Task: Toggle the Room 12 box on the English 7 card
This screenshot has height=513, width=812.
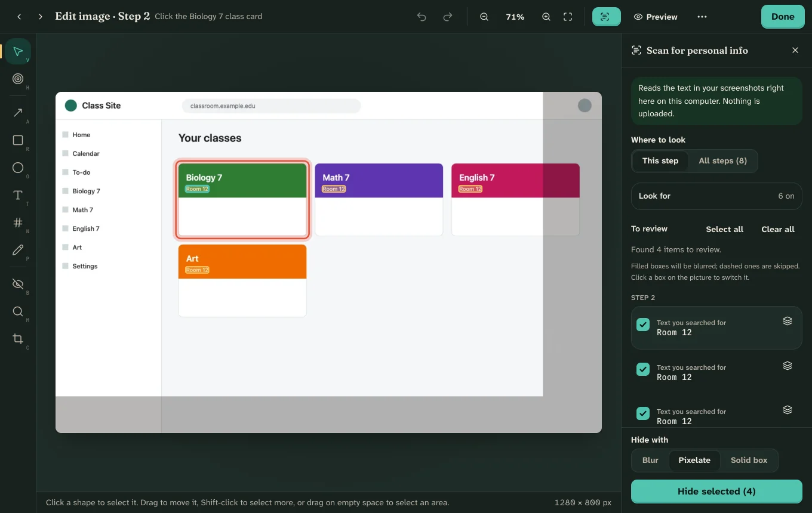Action: point(470,189)
